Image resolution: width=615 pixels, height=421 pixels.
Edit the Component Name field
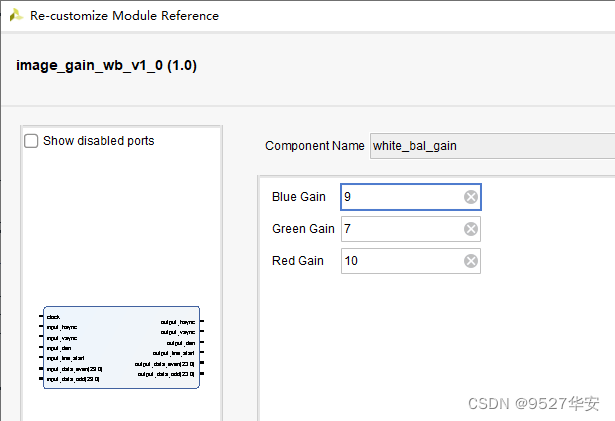tap(490, 146)
